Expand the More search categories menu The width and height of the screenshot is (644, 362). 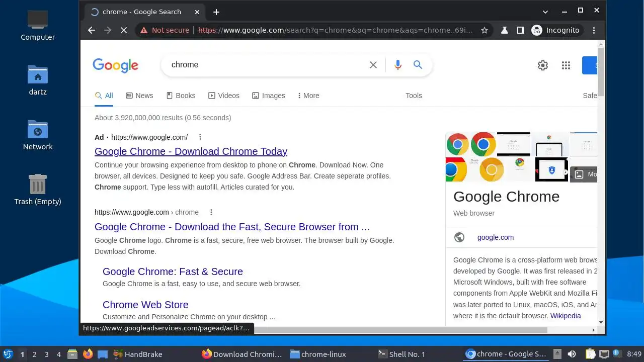[x=308, y=96]
